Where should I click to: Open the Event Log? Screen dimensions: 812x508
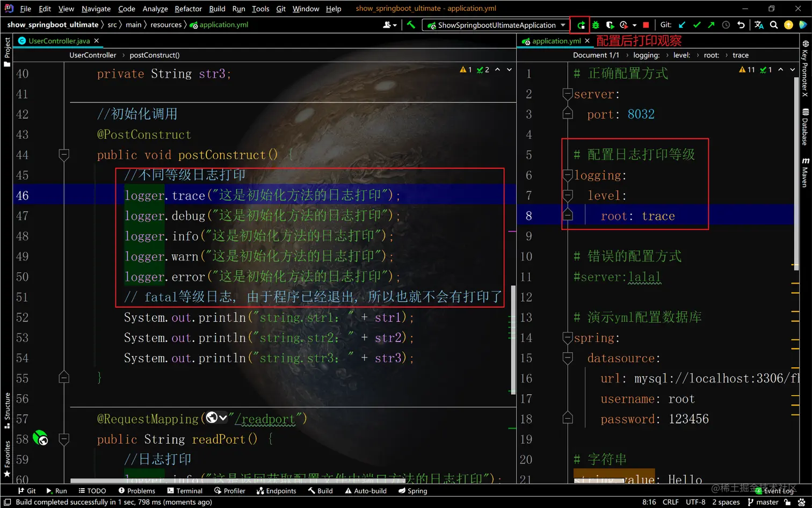point(774,491)
